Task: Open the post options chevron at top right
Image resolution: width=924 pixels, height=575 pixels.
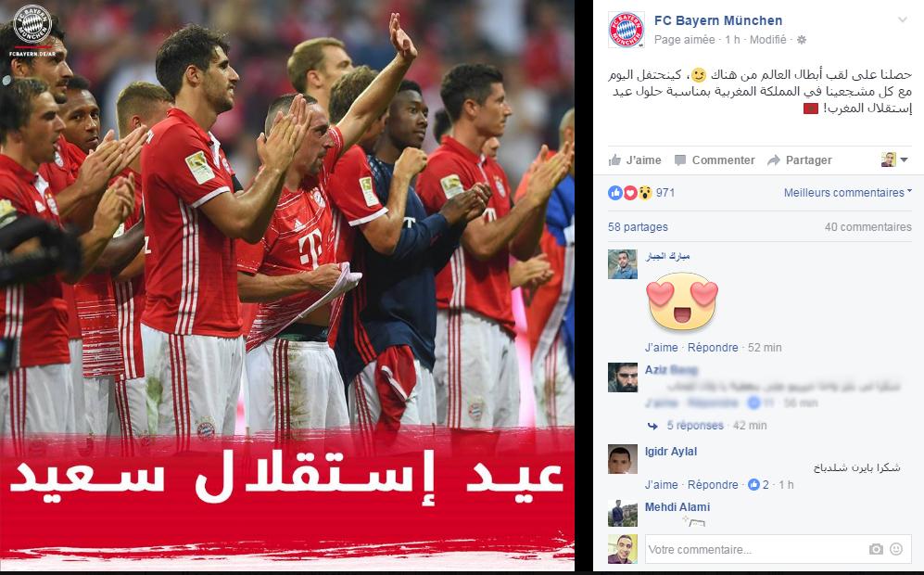Action: click(902, 20)
